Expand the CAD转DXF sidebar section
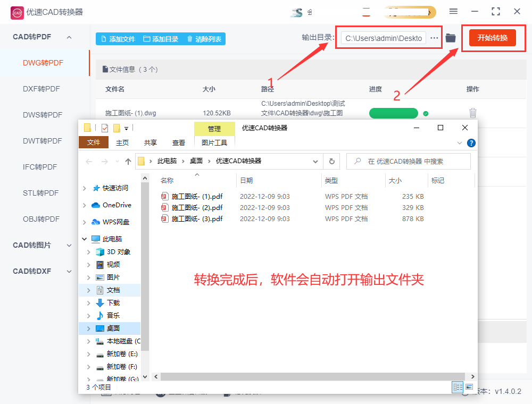The width and height of the screenshot is (532, 404). coord(69,272)
